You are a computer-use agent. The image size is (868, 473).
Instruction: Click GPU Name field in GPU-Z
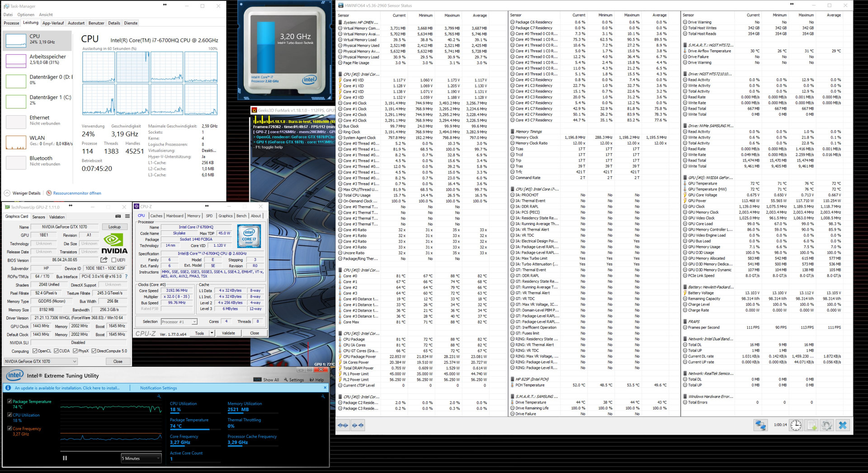(65, 227)
